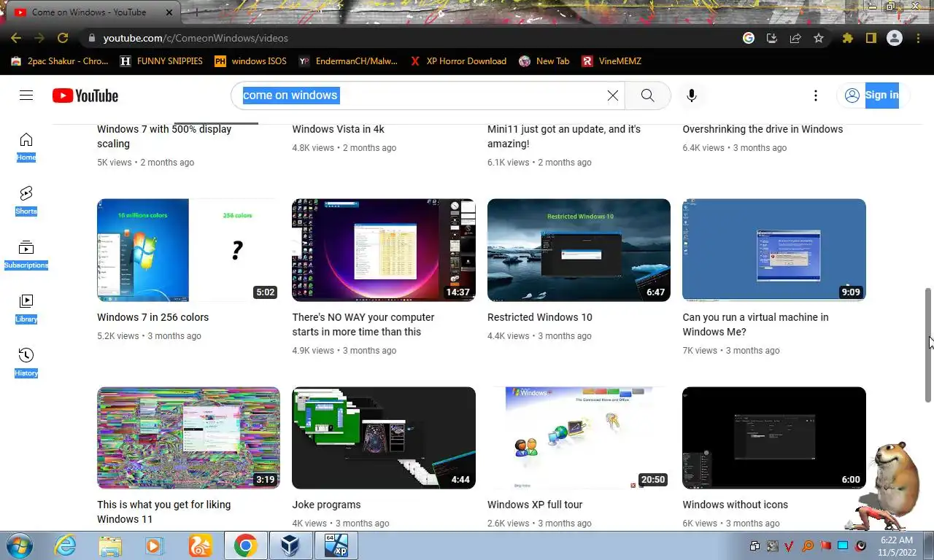Click the Chrome taskbar button
This screenshot has width=934, height=560.
tap(245, 545)
